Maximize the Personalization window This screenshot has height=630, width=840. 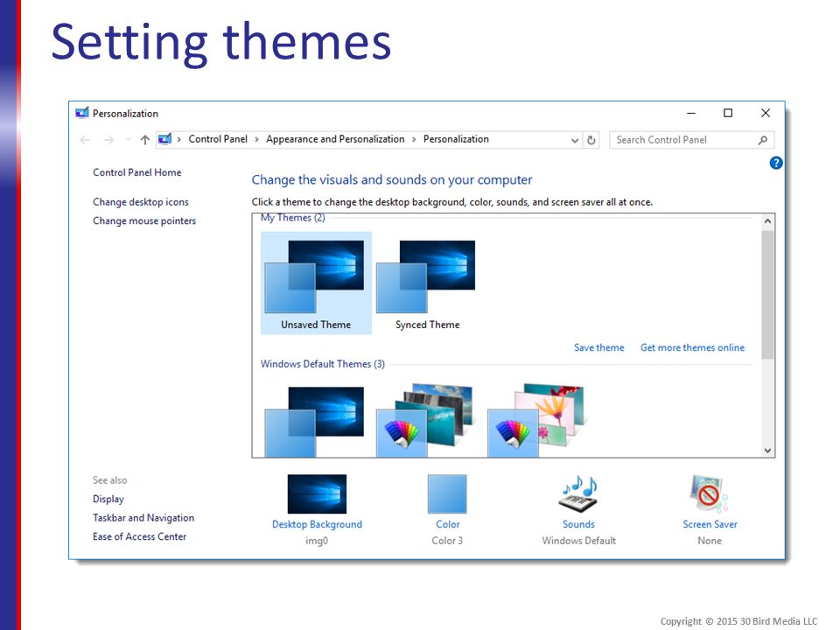(728, 113)
